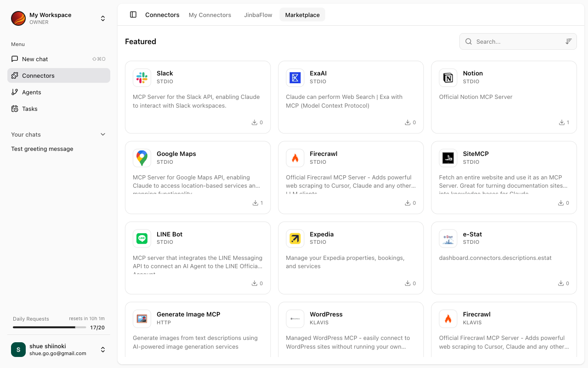Go to the Agents section
Screen dimensions: 588x368
coord(31,92)
